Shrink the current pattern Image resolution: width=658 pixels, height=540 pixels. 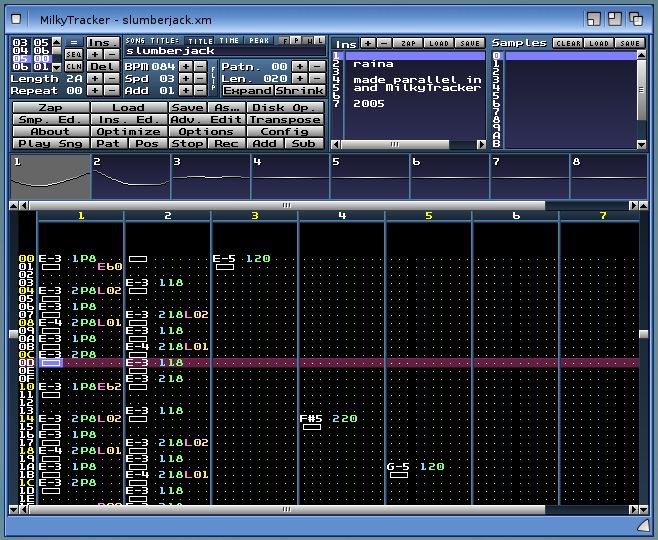pyautogui.click(x=300, y=90)
